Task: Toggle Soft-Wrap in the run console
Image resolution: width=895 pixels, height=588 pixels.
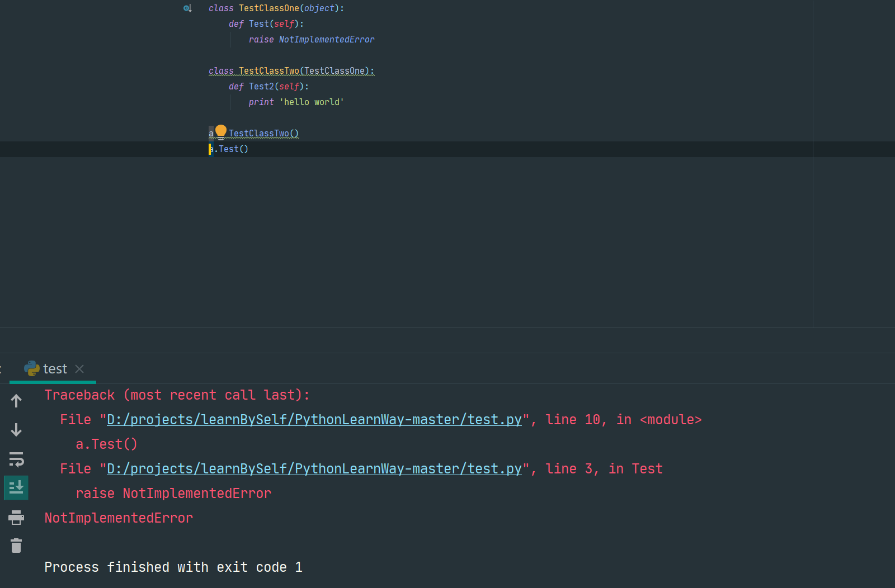Action: tap(16, 459)
